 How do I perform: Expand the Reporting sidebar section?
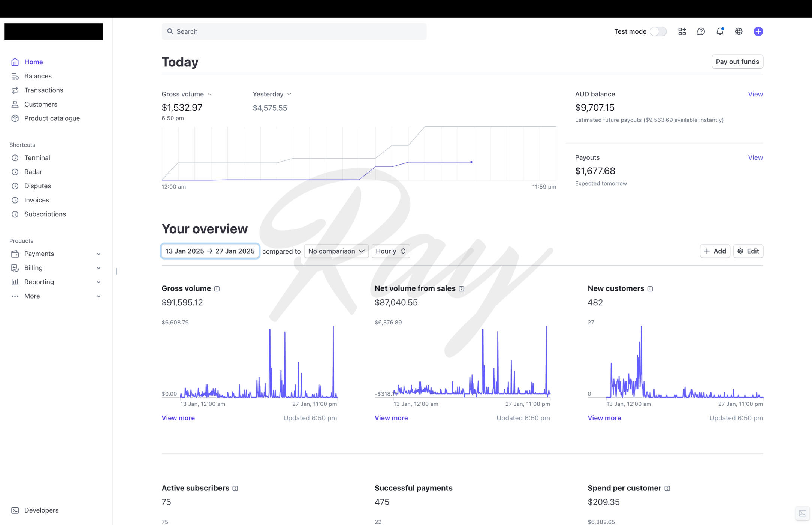point(56,282)
